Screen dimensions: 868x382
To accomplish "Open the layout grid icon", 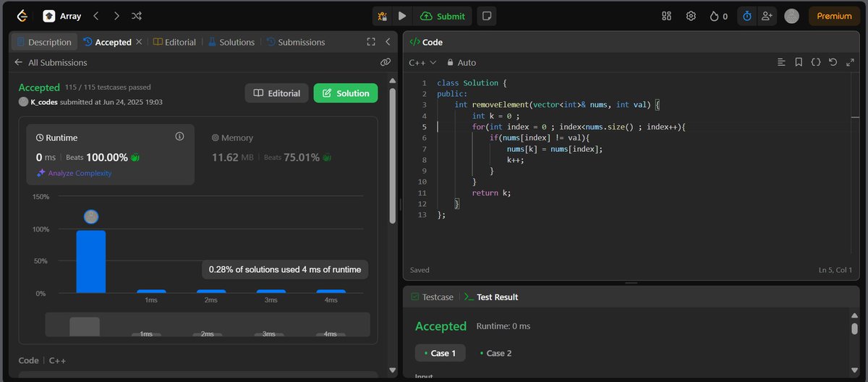I will [667, 16].
